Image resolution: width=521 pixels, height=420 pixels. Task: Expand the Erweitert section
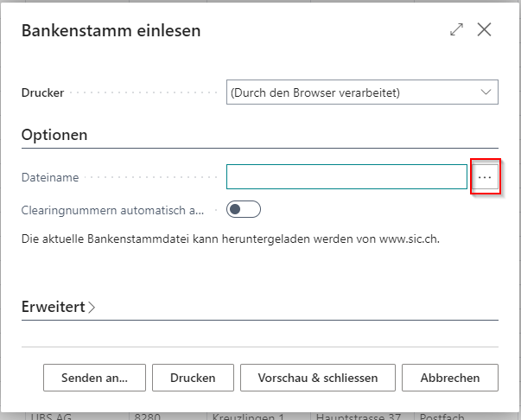pos(53,307)
